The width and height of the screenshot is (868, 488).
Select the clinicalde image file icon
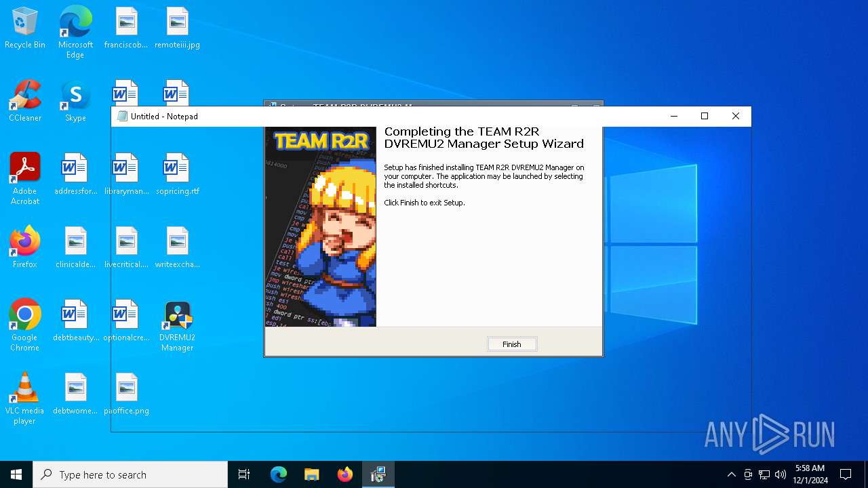pos(75,247)
